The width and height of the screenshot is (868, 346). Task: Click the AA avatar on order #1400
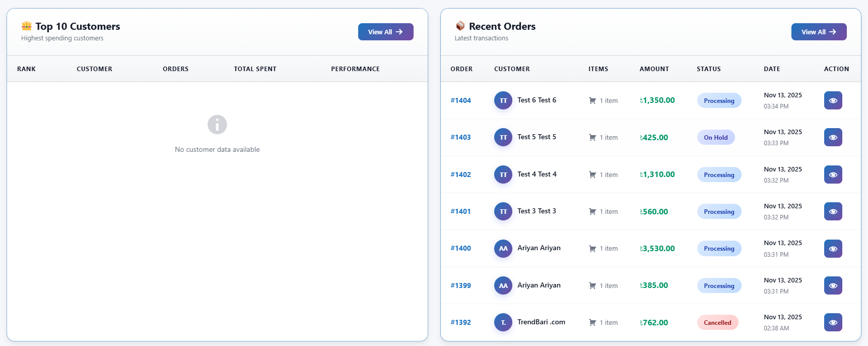click(503, 249)
